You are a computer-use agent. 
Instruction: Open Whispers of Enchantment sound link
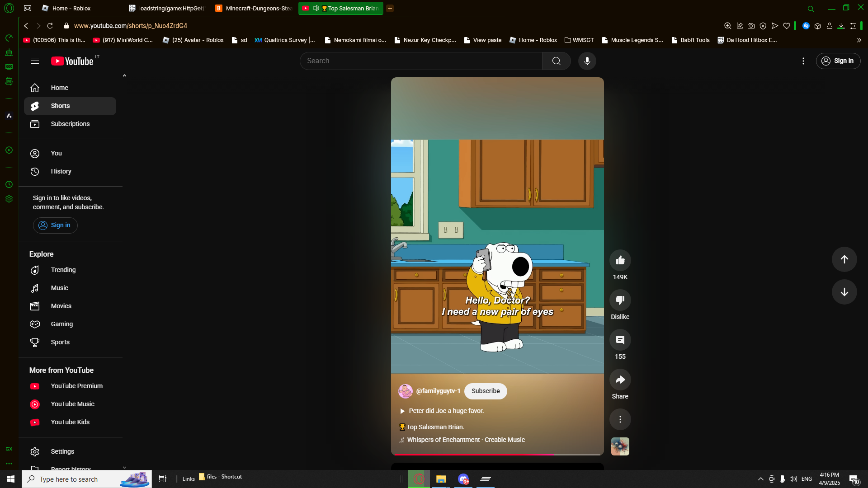click(x=466, y=440)
